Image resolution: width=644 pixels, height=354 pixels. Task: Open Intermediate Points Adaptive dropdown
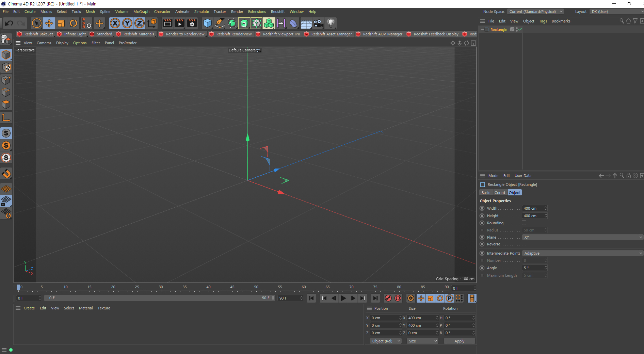[x=582, y=253]
